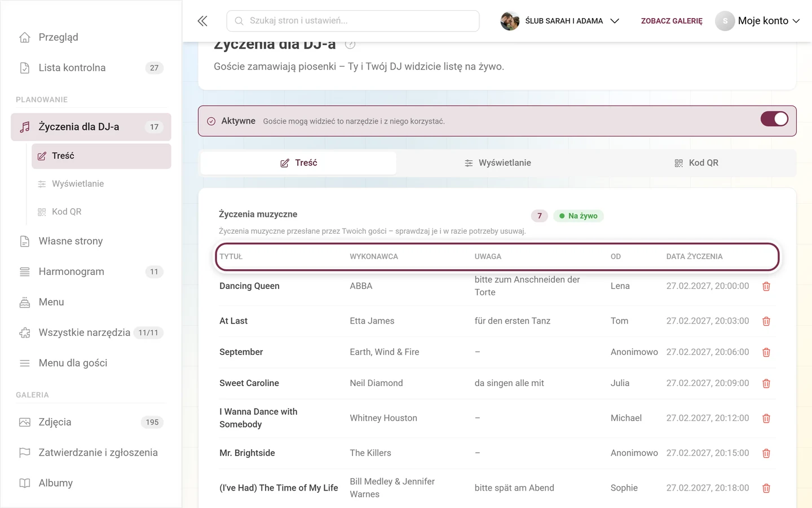812x508 pixels.
Task: Switch to the Kod QR tab
Action: [696, 163]
